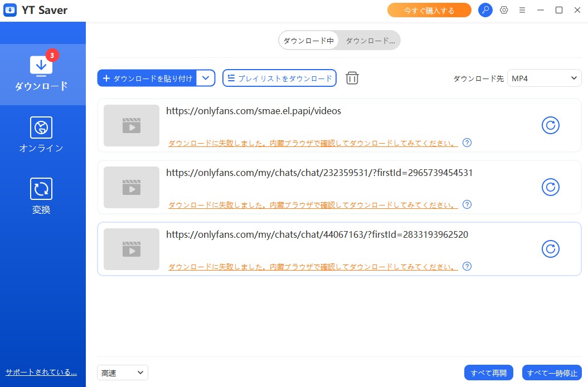Open the 変換 converter section
This screenshot has width=588, height=387.
click(x=41, y=196)
